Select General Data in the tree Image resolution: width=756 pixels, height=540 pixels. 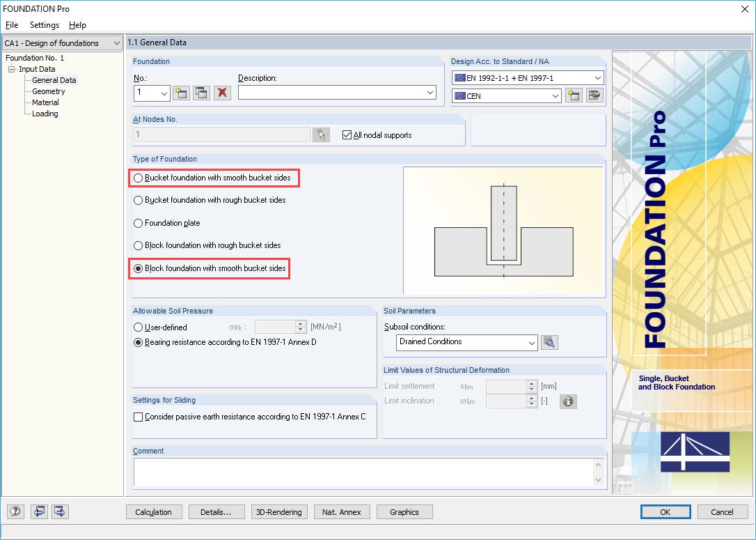(54, 80)
